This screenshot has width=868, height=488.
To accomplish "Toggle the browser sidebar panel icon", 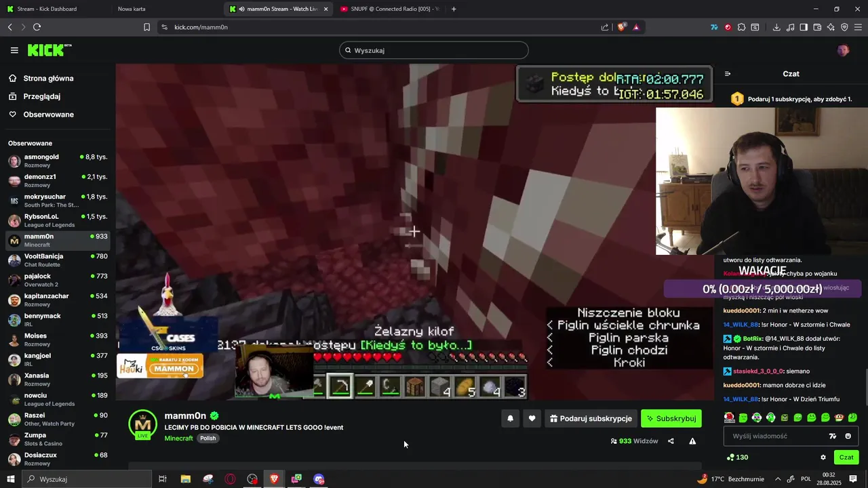I will [804, 27].
